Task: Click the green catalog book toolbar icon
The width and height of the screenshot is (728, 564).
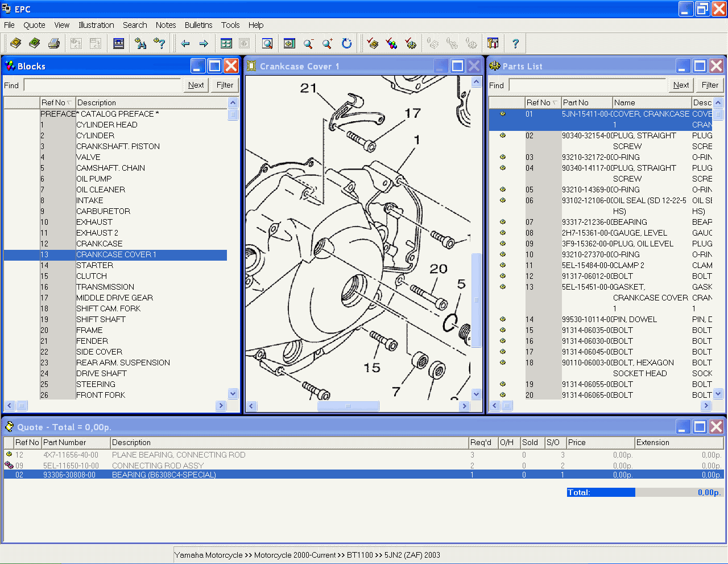Action: 35,43
